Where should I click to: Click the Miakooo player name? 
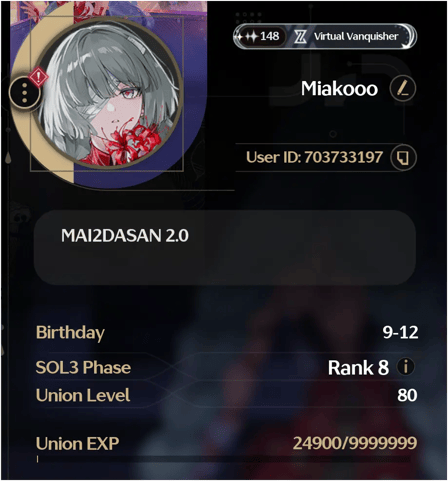(x=339, y=89)
